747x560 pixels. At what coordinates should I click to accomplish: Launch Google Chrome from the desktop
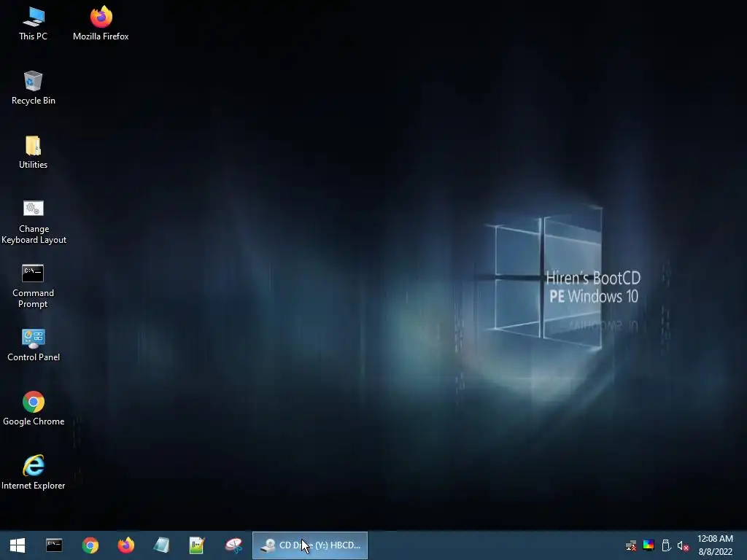[x=34, y=408]
